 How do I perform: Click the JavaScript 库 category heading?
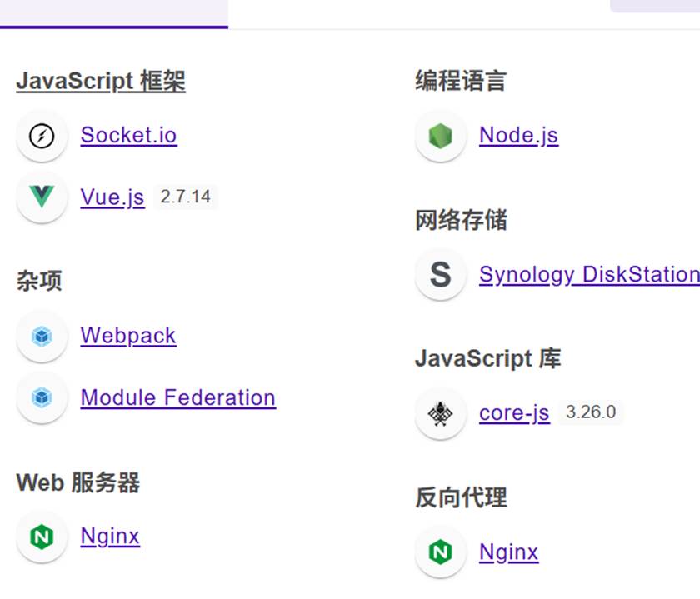click(488, 358)
